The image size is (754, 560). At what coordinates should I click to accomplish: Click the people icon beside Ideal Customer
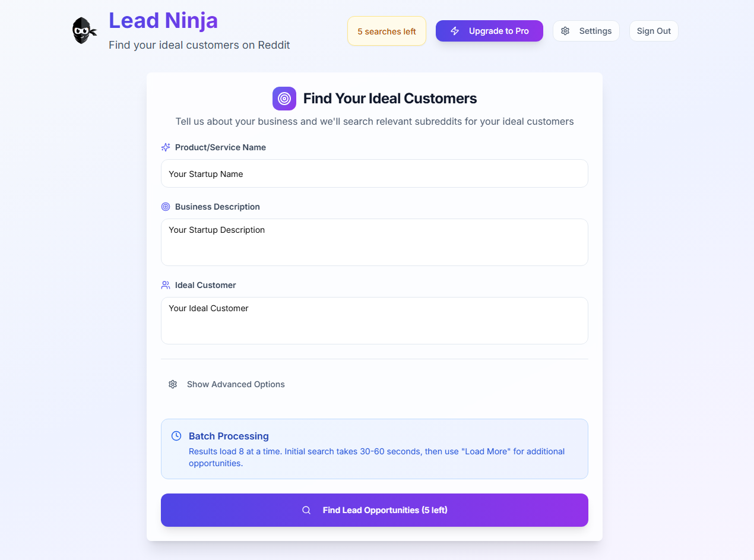pyautogui.click(x=165, y=284)
